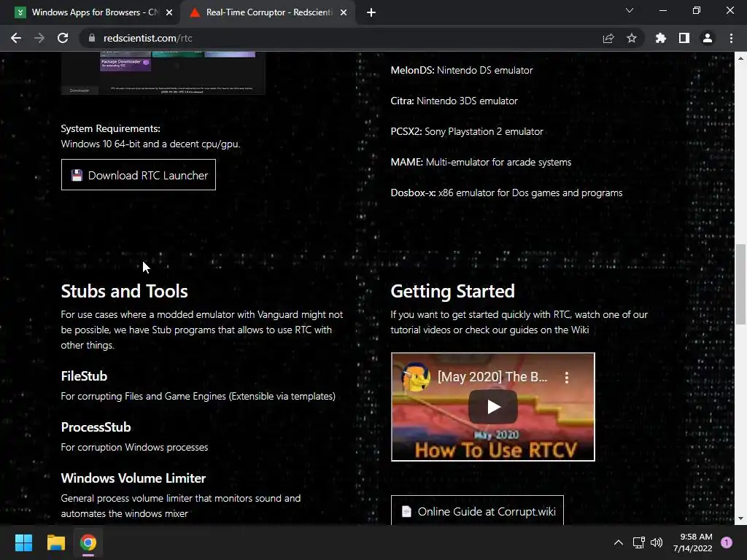This screenshot has height=560, width=747.
Task: Open Online Guide at Corrupt.wiki
Action: click(x=477, y=510)
